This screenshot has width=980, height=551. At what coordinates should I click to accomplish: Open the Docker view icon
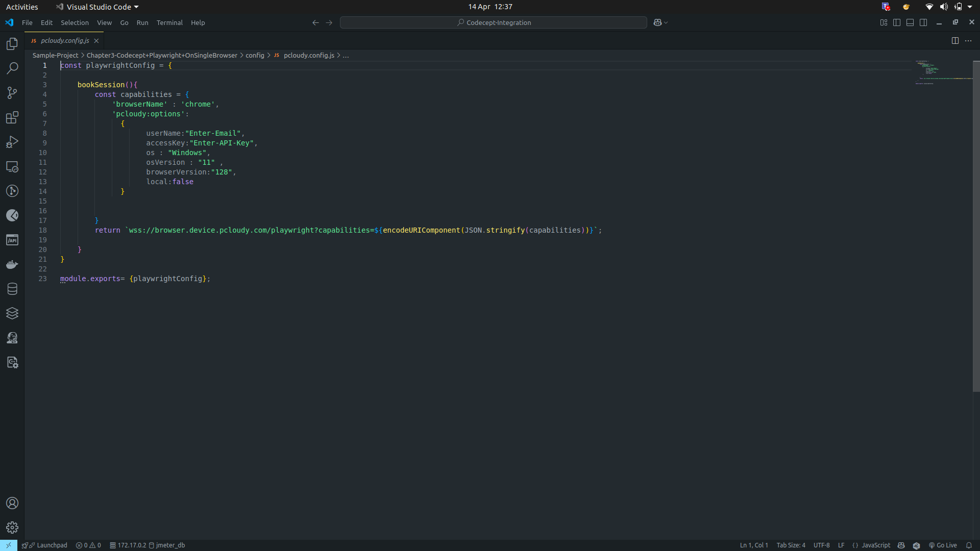pyautogui.click(x=12, y=264)
